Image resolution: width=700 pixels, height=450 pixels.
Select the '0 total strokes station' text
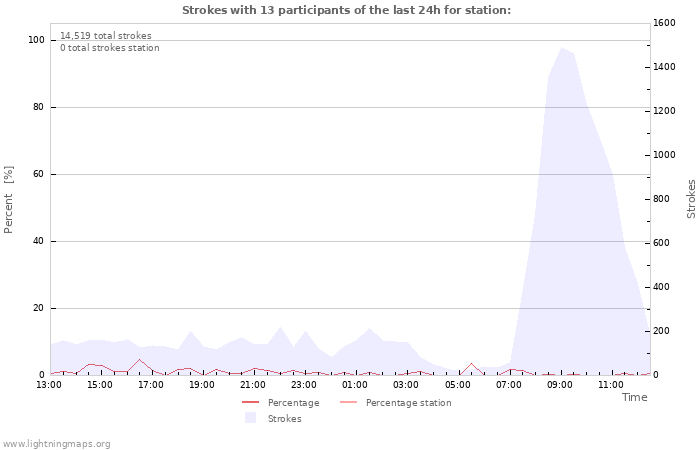[x=110, y=48]
